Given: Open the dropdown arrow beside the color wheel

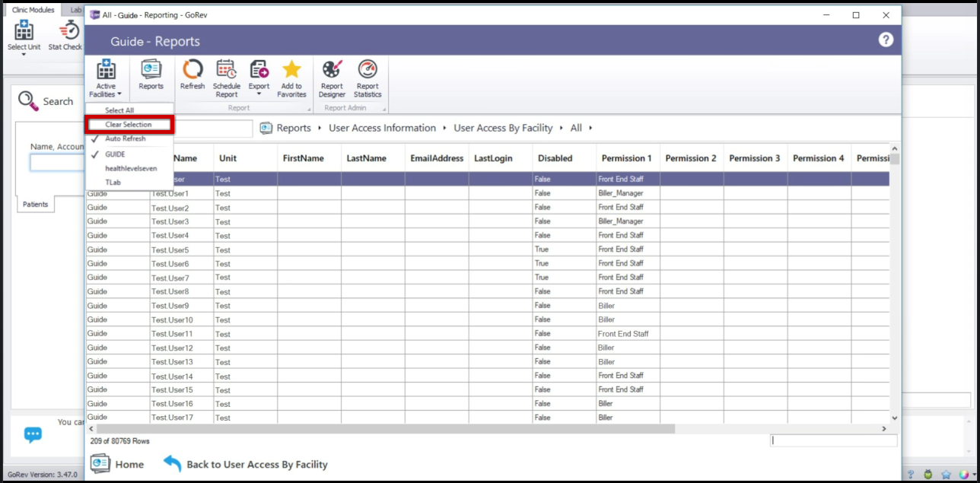Looking at the screenshot, I should tap(973, 475).
